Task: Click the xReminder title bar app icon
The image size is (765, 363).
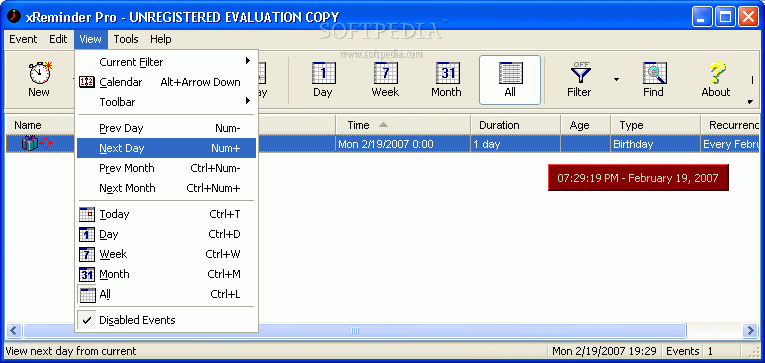Action: point(14,17)
